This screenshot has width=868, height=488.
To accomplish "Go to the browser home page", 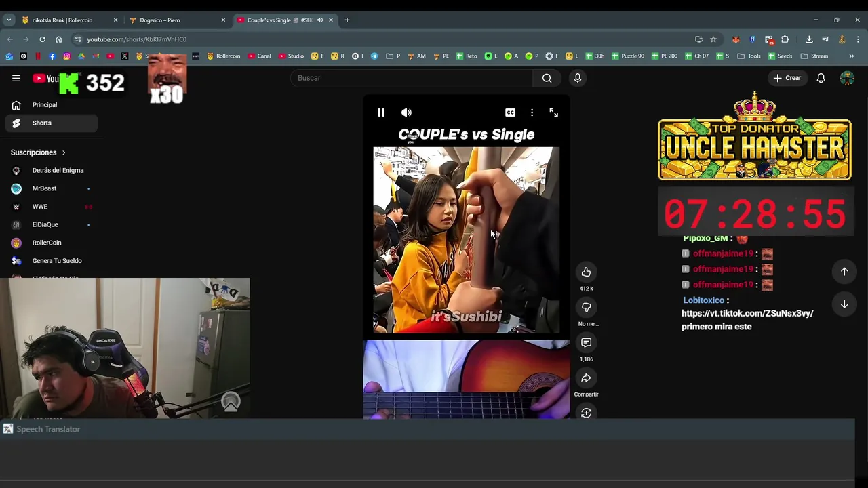I will 58,39.
